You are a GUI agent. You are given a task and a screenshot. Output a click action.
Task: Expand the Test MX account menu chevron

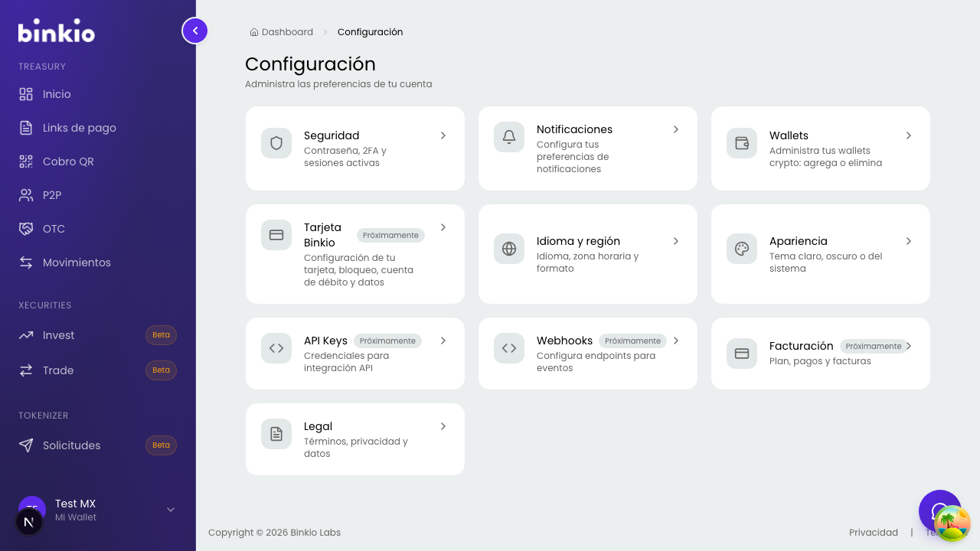171,510
